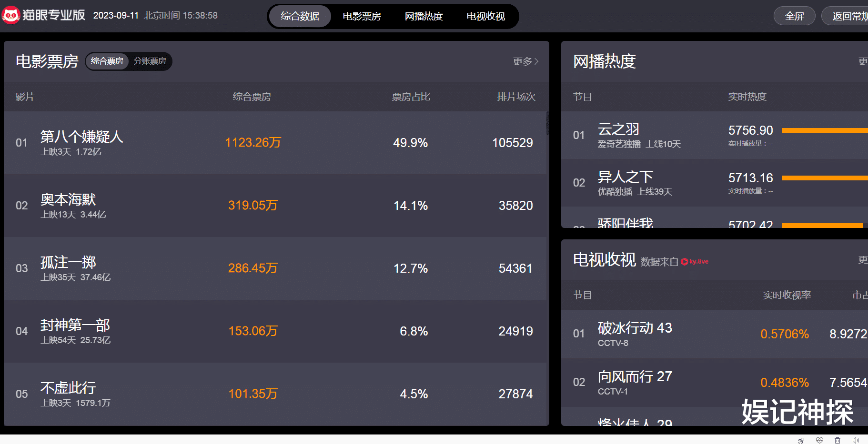Click the screenings count 24919
This screenshot has height=444, width=868.
[x=516, y=331]
